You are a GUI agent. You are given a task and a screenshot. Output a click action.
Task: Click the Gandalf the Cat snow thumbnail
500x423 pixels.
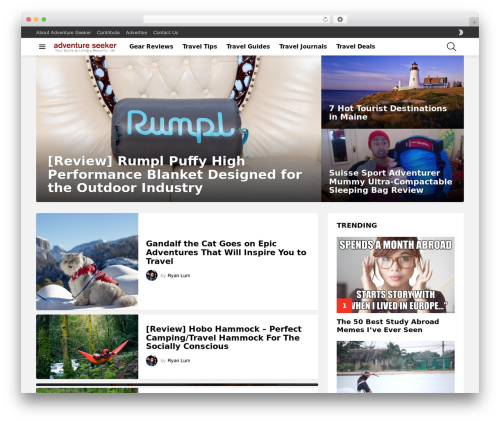(x=87, y=261)
